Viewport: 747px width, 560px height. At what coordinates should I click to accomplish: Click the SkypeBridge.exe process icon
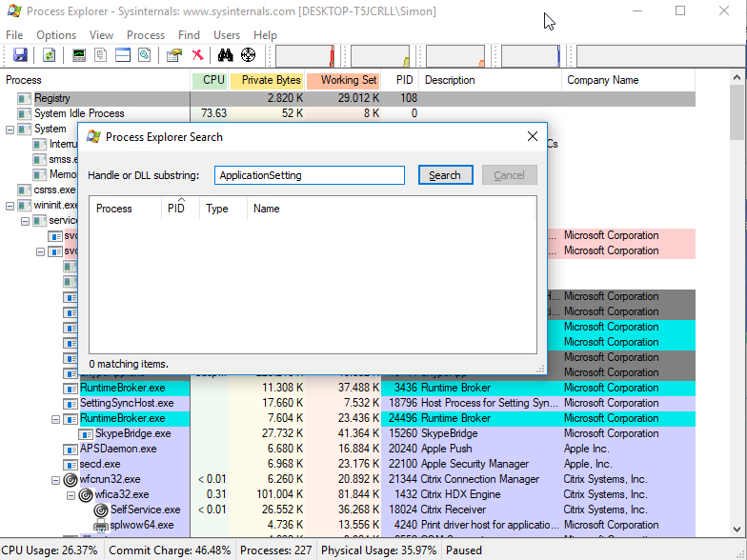point(86,434)
